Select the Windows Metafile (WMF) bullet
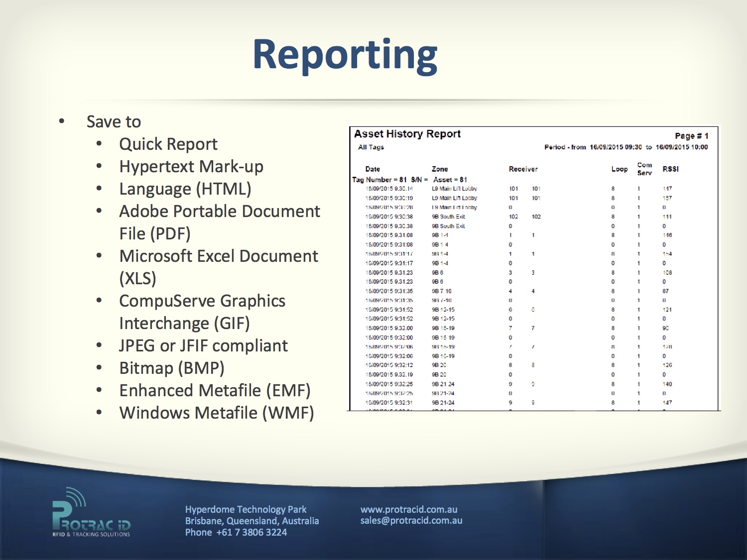This screenshot has width=747, height=560. click(x=217, y=413)
